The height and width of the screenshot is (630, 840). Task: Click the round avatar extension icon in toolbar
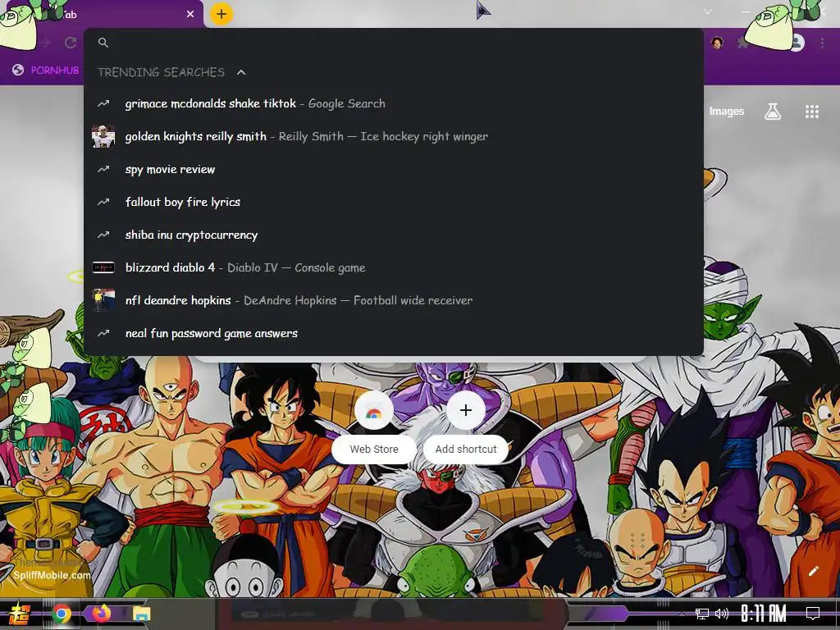click(x=717, y=43)
